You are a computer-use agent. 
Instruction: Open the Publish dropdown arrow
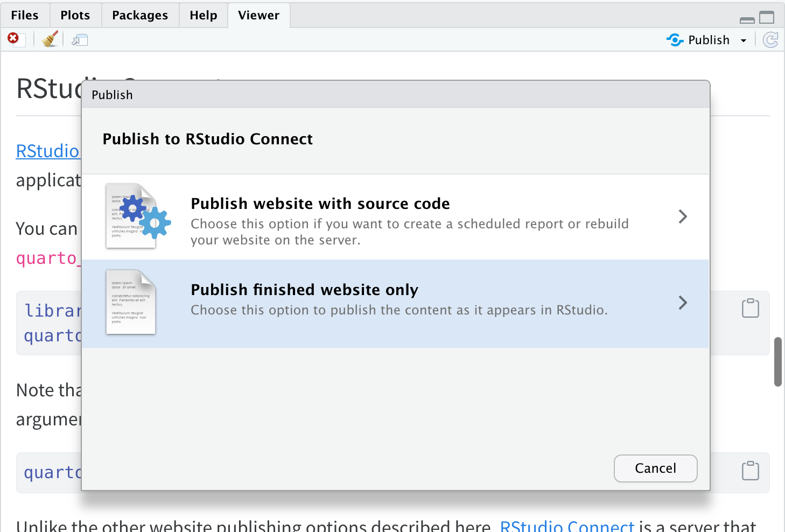[744, 40]
